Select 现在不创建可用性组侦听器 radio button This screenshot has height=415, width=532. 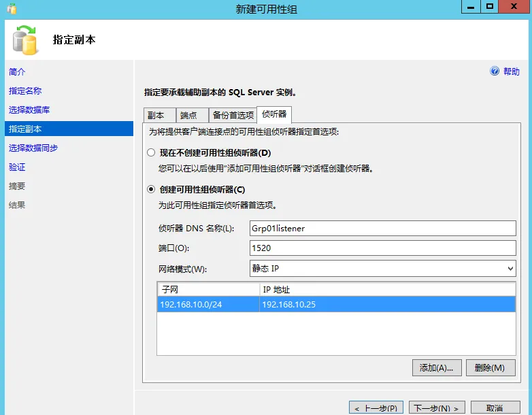click(x=151, y=152)
